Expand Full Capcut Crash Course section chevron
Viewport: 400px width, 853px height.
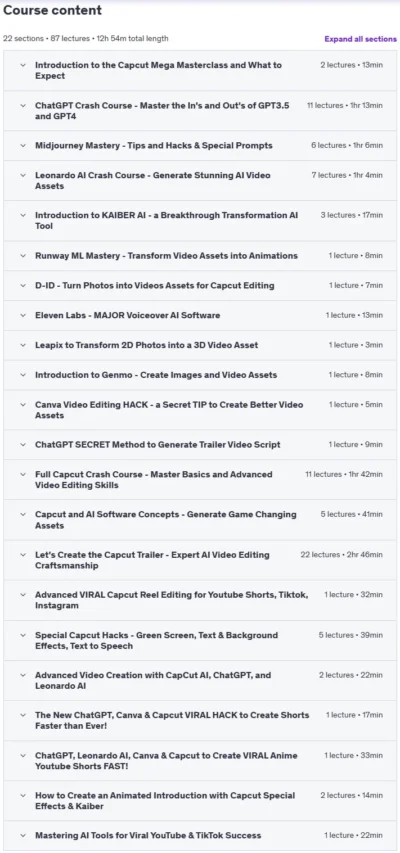pyautogui.click(x=23, y=474)
